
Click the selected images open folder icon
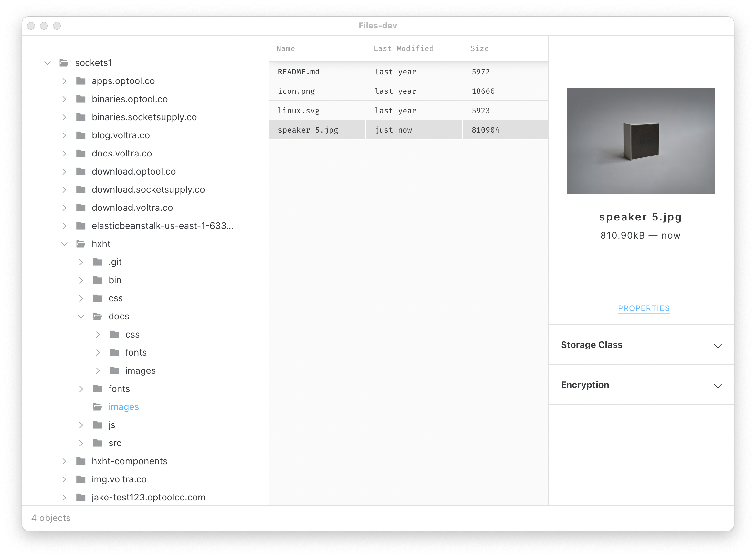98,407
